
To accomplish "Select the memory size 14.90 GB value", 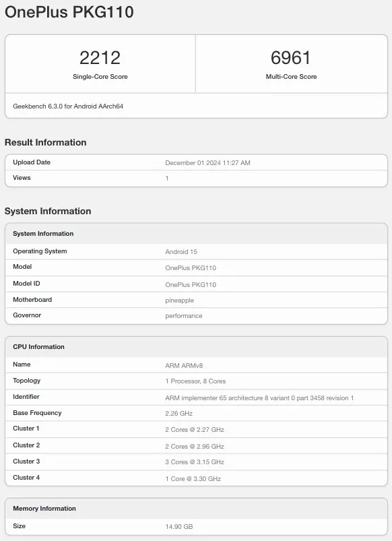I will tap(178, 526).
